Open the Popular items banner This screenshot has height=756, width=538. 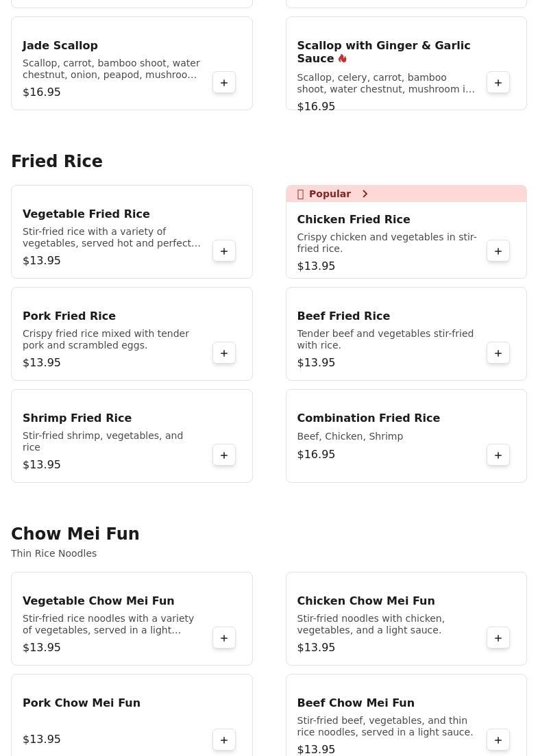tap(330, 194)
